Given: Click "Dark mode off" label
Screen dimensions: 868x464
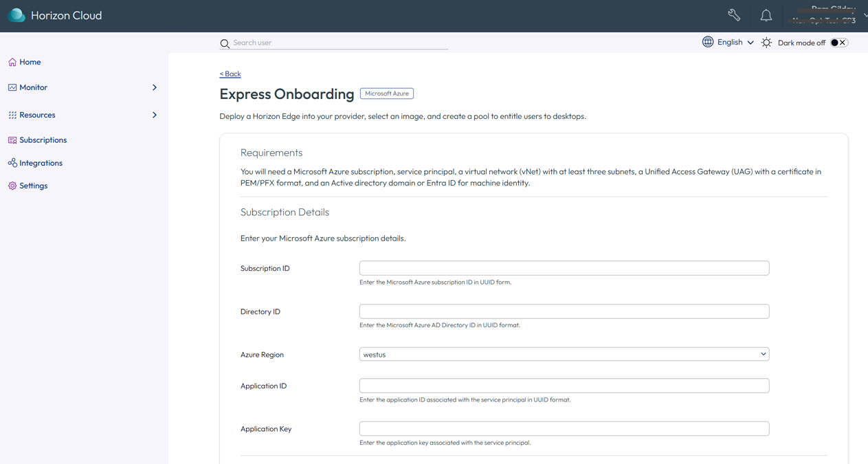Looking at the screenshot, I should tap(801, 43).
